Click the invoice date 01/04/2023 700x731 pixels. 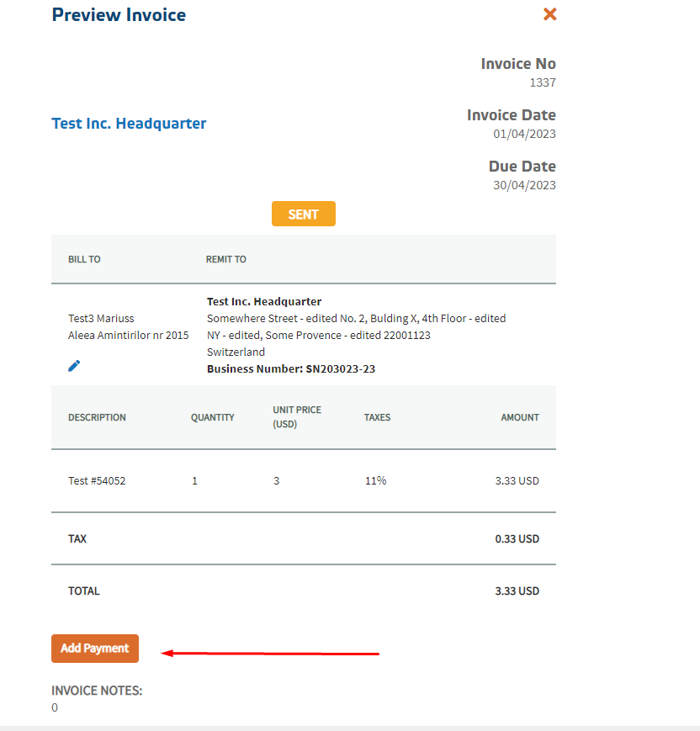(x=524, y=134)
